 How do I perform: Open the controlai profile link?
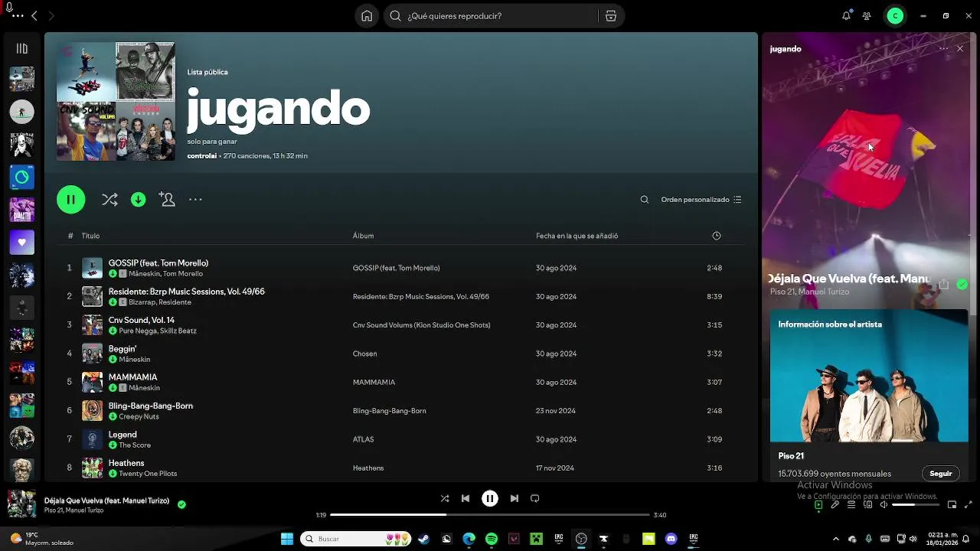[x=202, y=156]
